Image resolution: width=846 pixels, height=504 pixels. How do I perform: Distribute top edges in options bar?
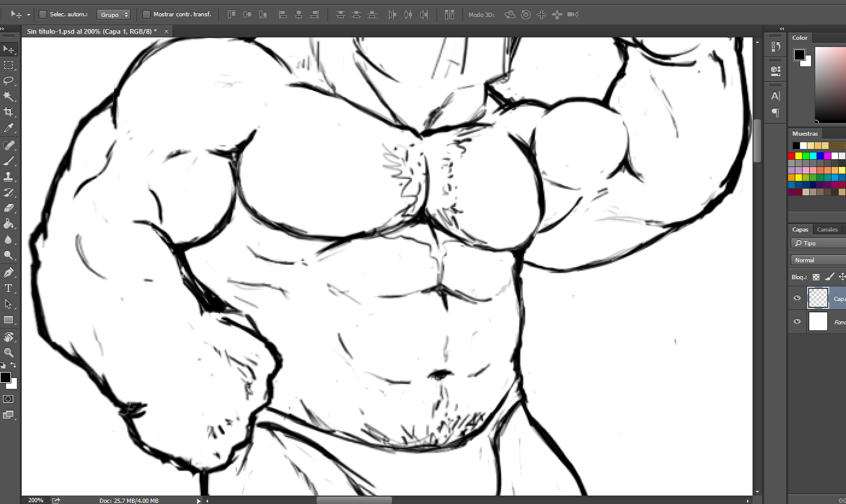pyautogui.click(x=341, y=14)
